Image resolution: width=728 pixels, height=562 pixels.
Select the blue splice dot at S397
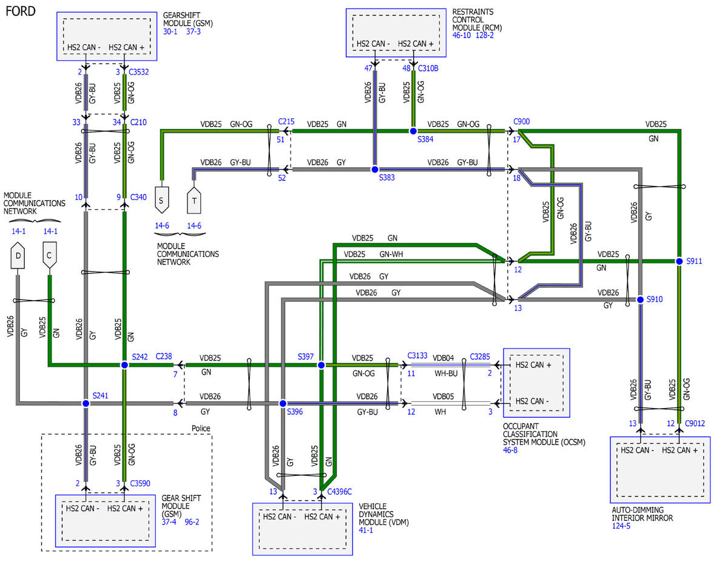322,365
